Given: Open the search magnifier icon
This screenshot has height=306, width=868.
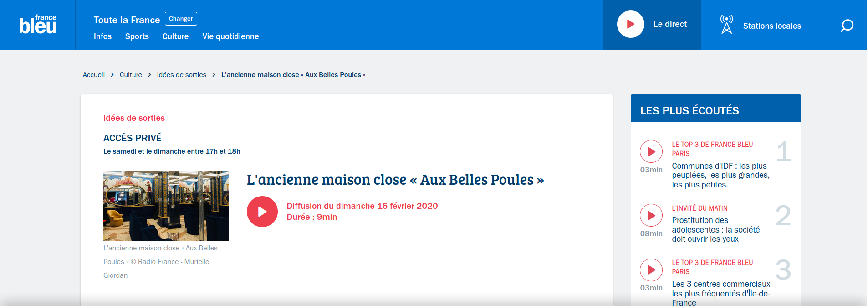Looking at the screenshot, I should [x=847, y=25].
